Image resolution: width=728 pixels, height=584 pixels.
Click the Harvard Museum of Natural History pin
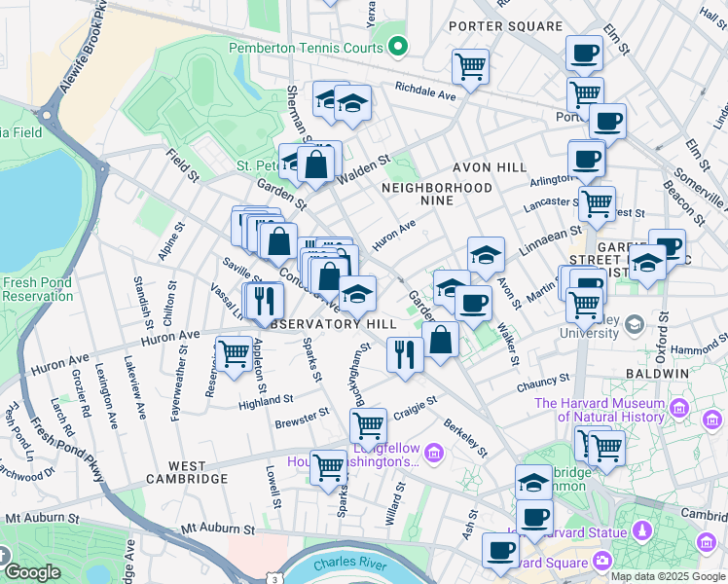point(679,409)
